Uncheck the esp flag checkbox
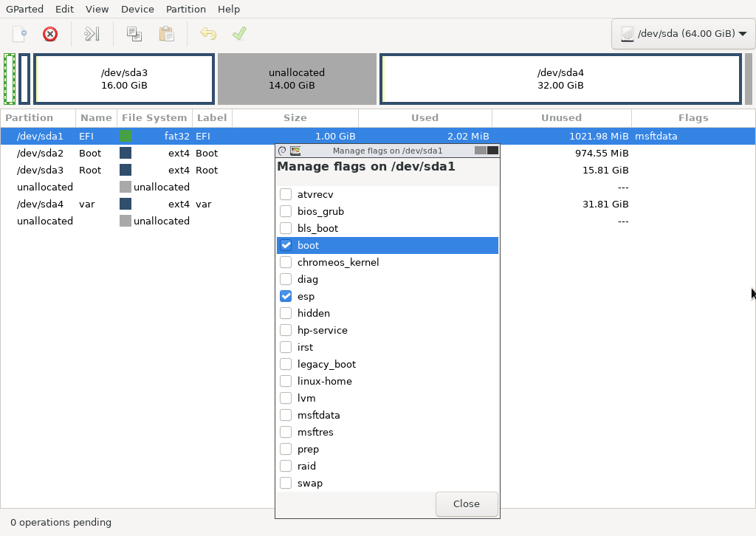The image size is (756, 536). point(286,296)
